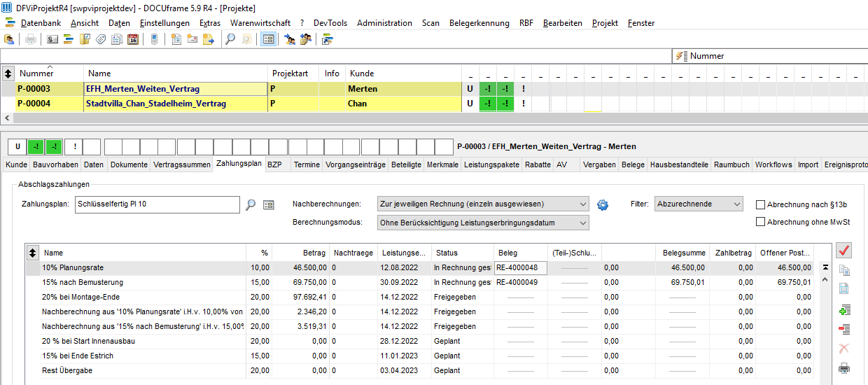
Task: Click magnifier next to Zahlungsplan field
Action: (x=251, y=204)
